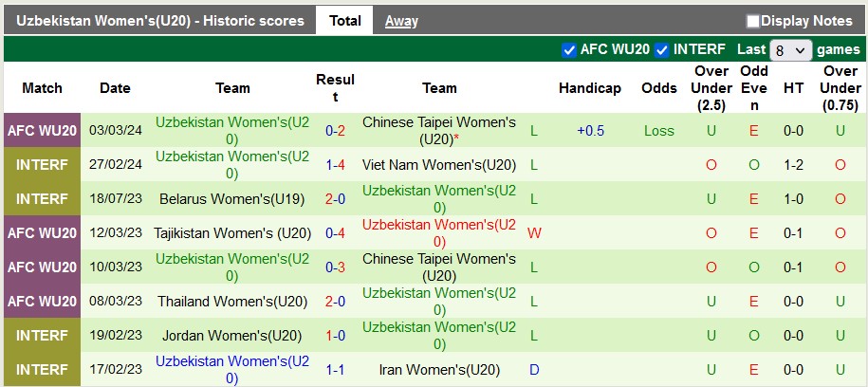868x387 pixels.
Task: Click Viet Nam Women's(U20) team link
Action: point(439,165)
